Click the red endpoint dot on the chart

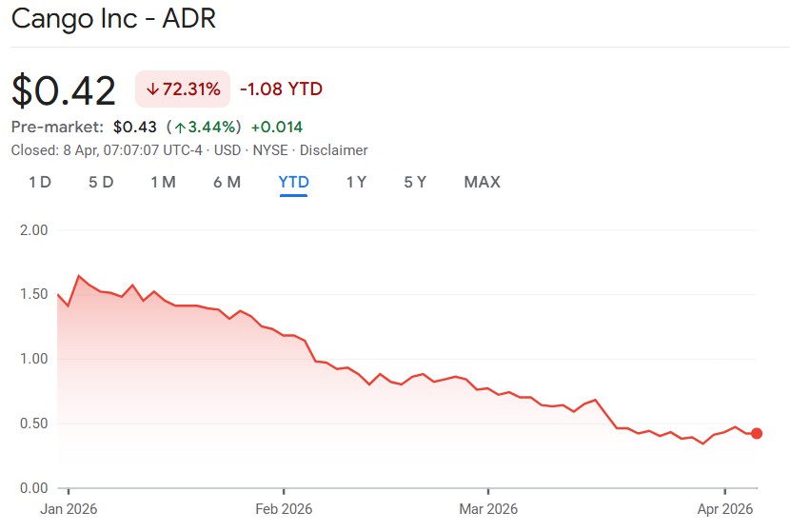[x=757, y=433]
